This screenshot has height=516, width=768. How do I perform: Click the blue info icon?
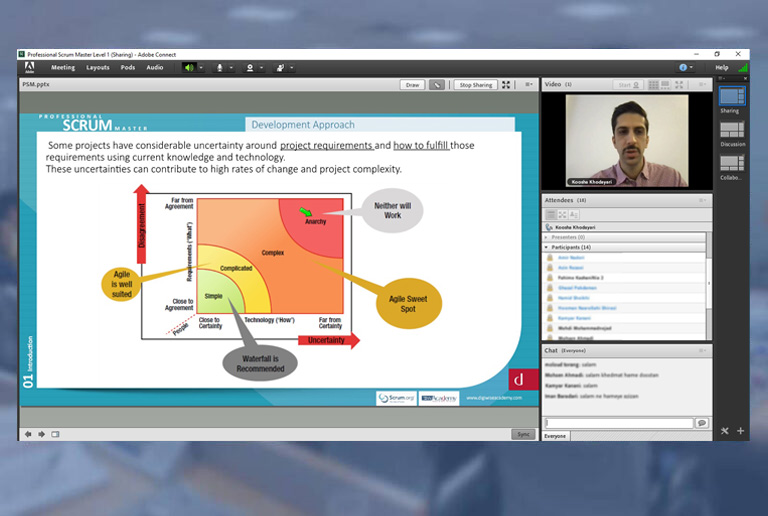683,68
